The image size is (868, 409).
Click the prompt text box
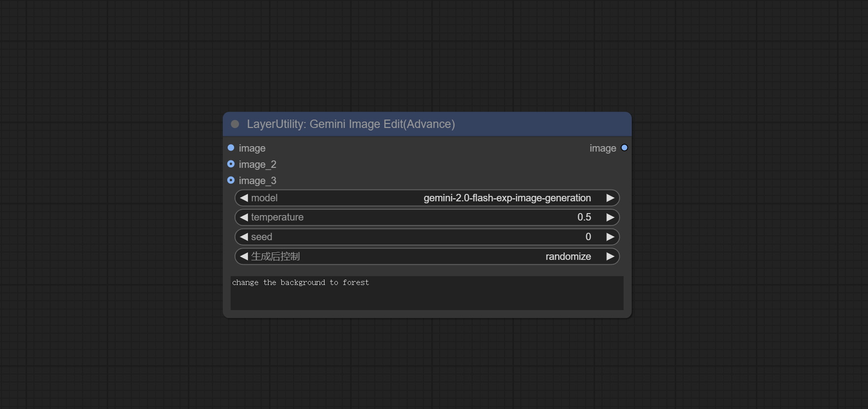[427, 293]
